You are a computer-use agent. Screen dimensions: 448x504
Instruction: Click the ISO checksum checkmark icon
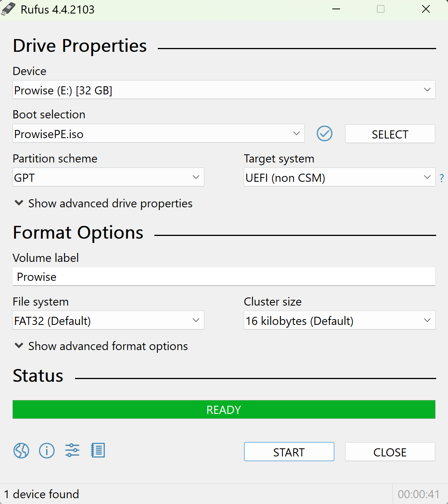pos(325,134)
